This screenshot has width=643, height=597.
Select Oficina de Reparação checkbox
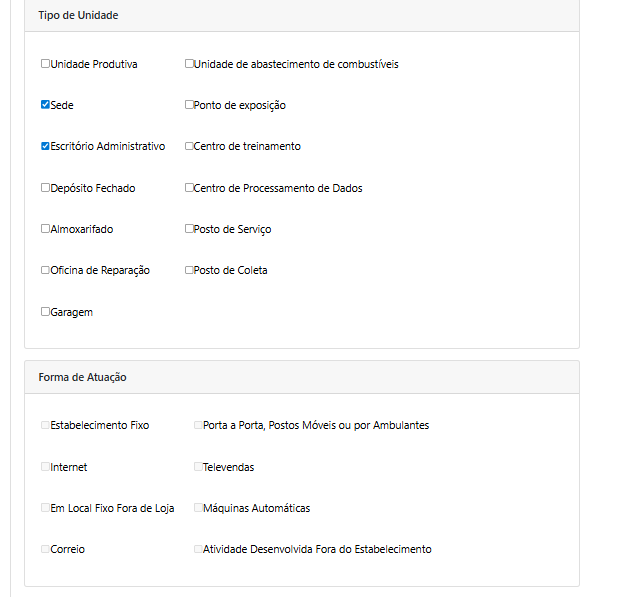click(x=45, y=270)
